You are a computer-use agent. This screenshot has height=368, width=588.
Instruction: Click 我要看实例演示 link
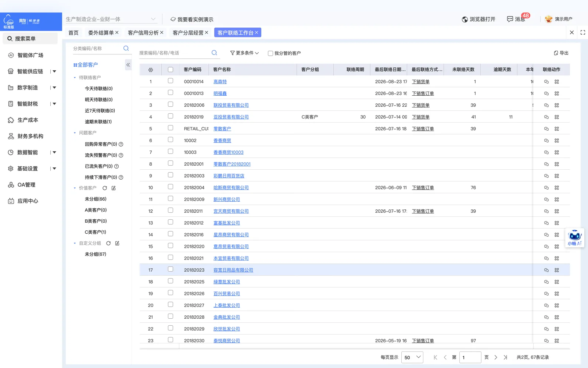(x=191, y=19)
